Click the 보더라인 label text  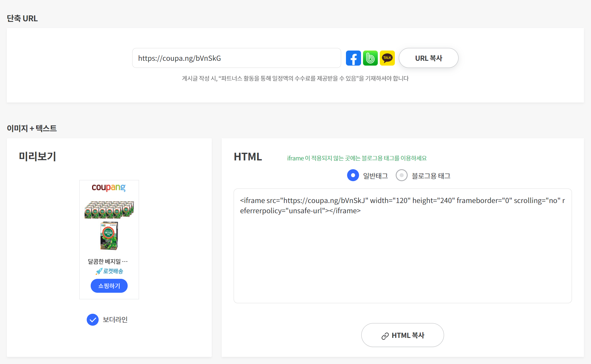point(115,320)
